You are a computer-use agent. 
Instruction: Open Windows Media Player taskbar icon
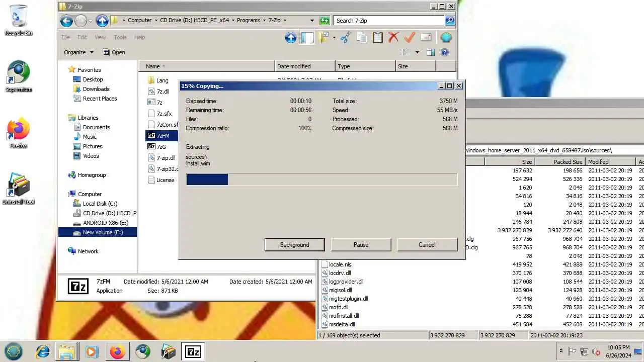92,351
